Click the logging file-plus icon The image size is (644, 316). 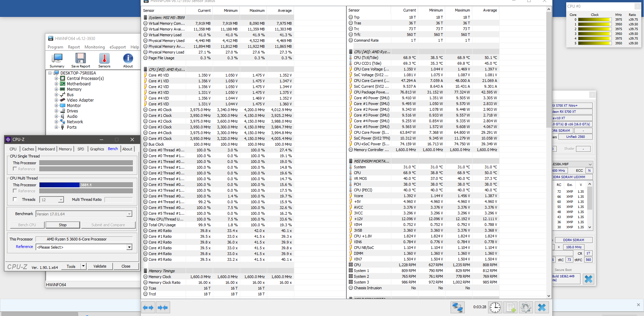pyautogui.click(x=510, y=308)
